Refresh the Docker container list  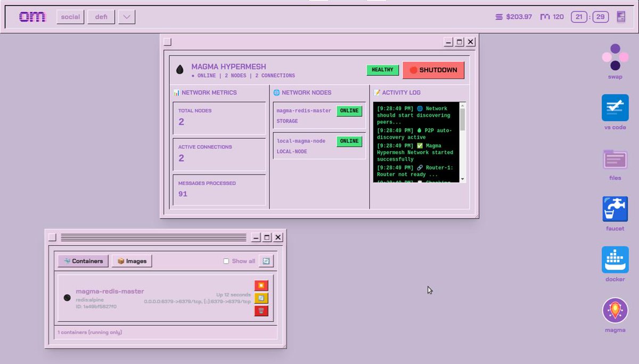266,261
